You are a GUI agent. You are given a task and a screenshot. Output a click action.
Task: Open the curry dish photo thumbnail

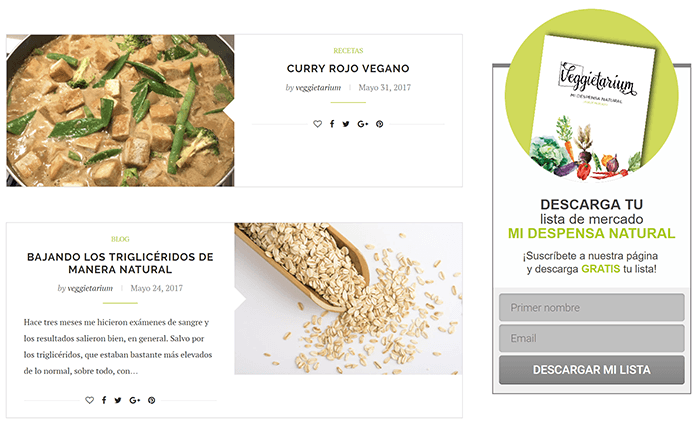pyautogui.click(x=121, y=110)
